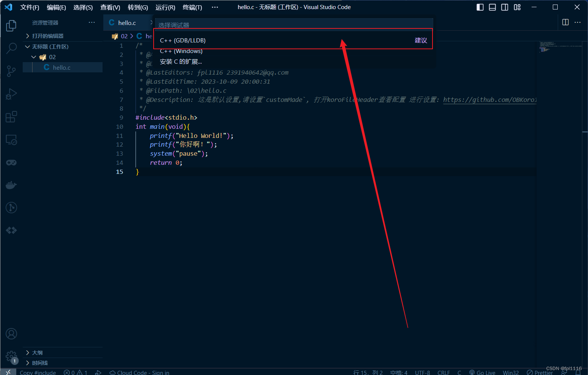
Task: Open the Cloud Code diamonds icon
Action: (x=11, y=230)
